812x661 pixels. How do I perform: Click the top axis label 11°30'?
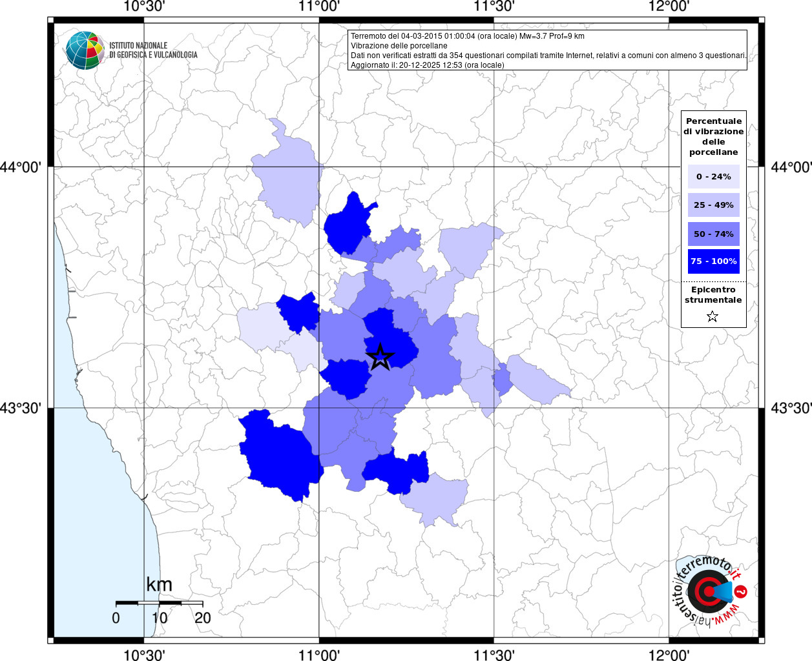click(x=494, y=6)
